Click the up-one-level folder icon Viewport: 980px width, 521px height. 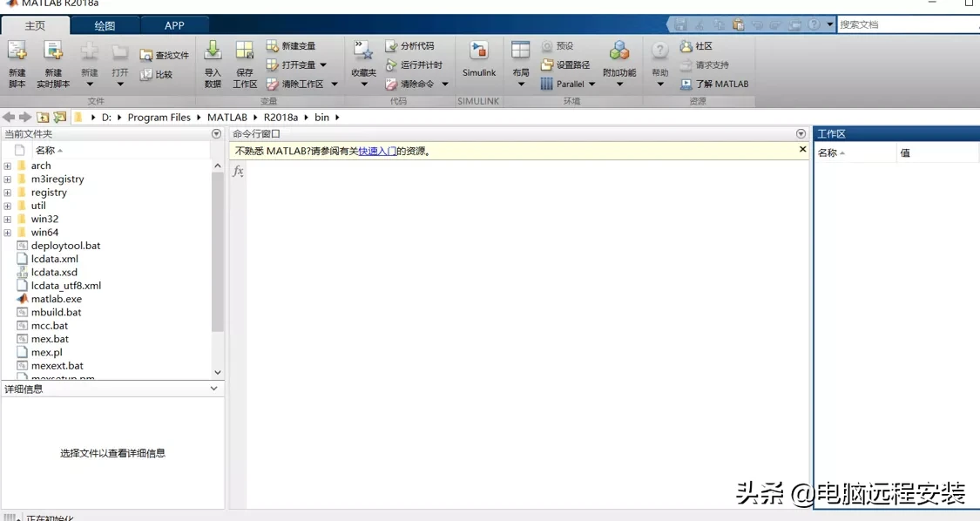pos(43,117)
